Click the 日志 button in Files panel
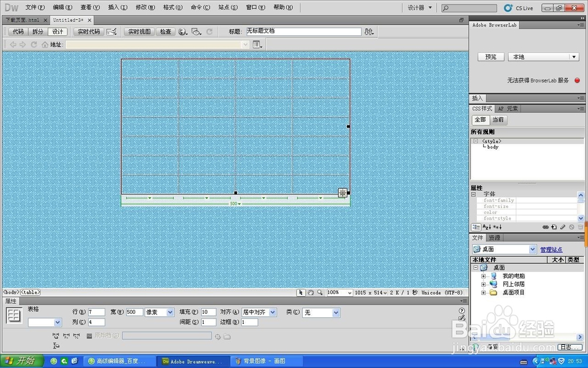This screenshot has width=588, height=368. tap(570, 347)
